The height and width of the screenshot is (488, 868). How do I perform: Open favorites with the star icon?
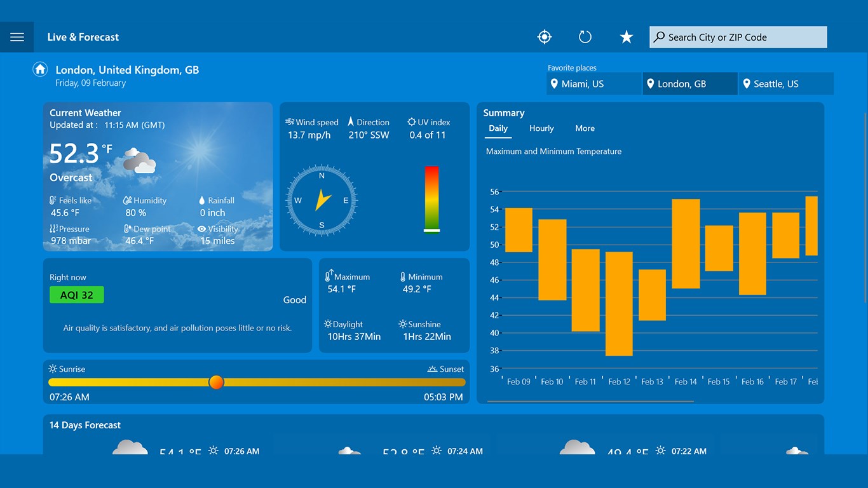pyautogui.click(x=626, y=36)
